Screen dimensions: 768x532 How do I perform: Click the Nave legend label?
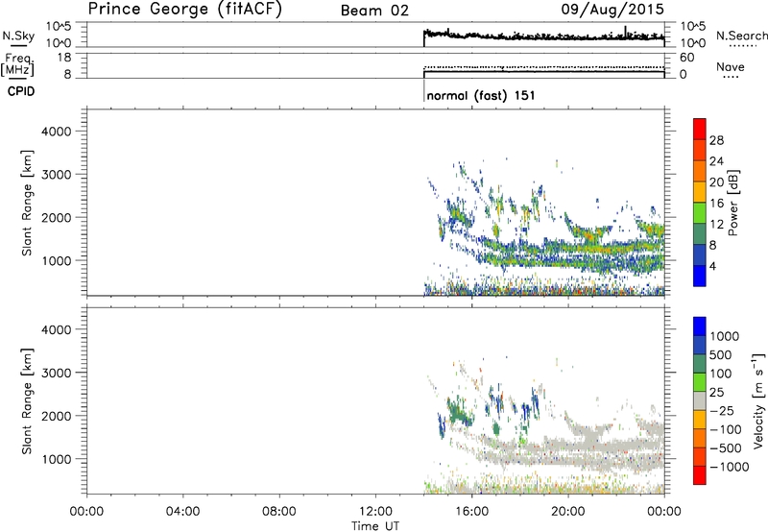click(731, 66)
